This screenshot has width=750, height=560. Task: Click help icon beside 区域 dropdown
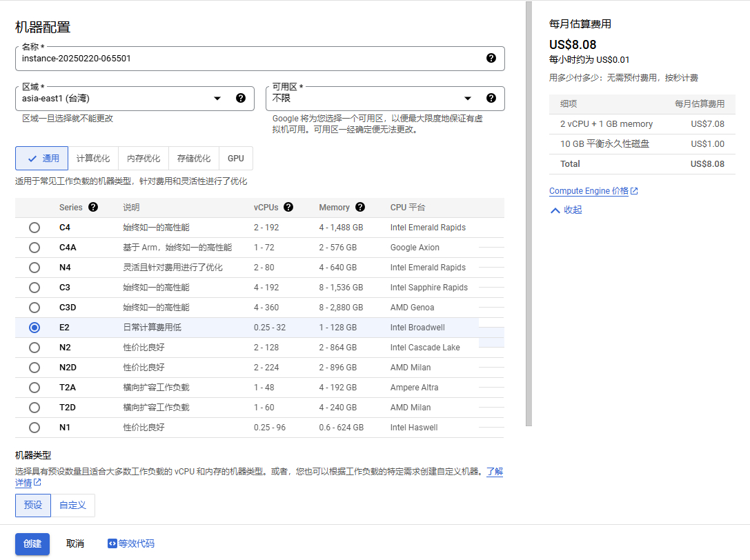pyautogui.click(x=241, y=98)
